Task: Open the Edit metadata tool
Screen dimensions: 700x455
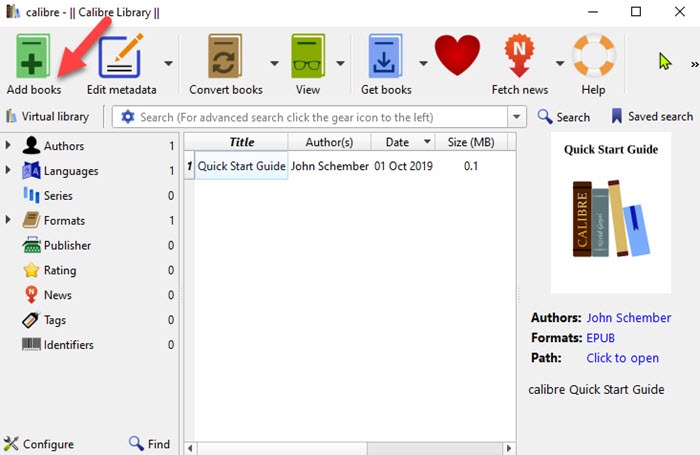Action: (x=121, y=64)
